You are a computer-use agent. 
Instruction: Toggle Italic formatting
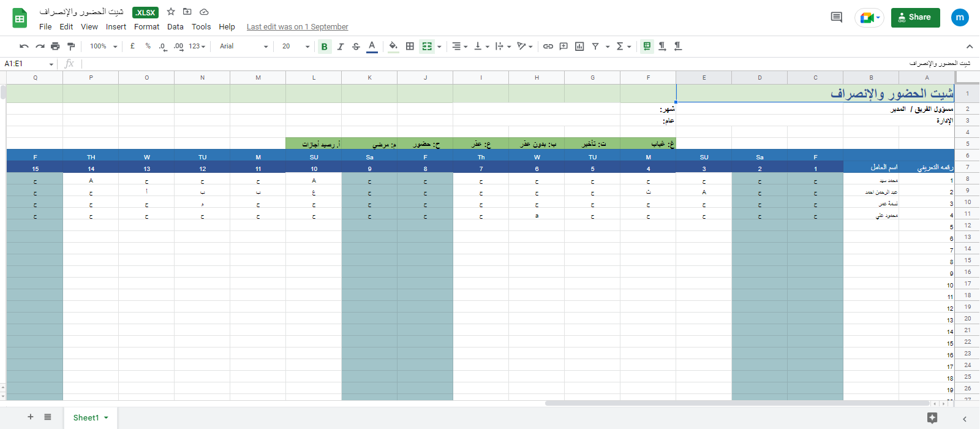[x=341, y=47]
